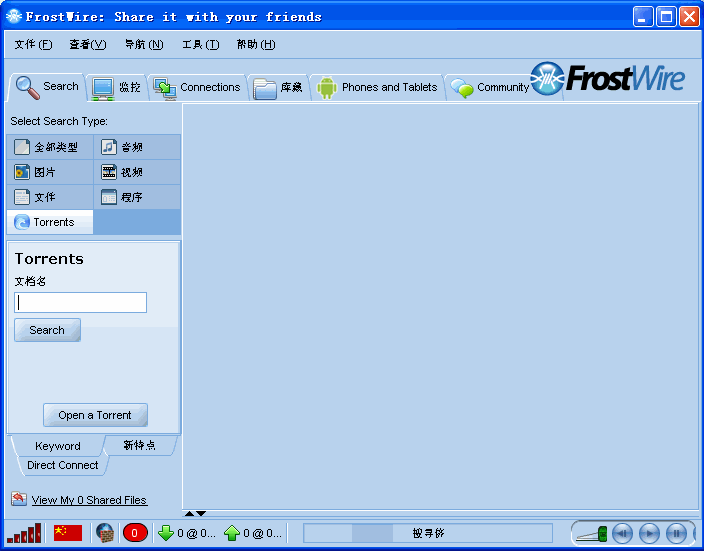Click the shared files arrow icon
The width and height of the screenshot is (704, 551).
(19, 498)
